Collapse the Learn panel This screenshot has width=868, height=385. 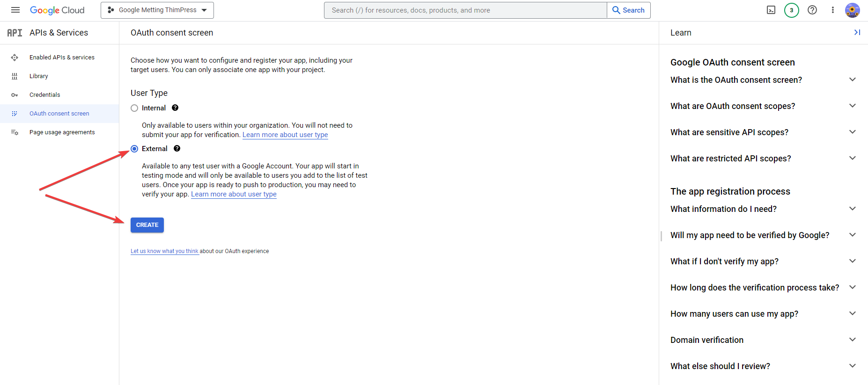coord(857,32)
